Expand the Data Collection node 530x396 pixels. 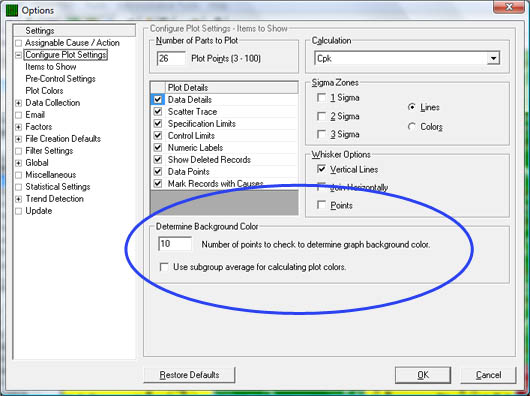point(19,103)
